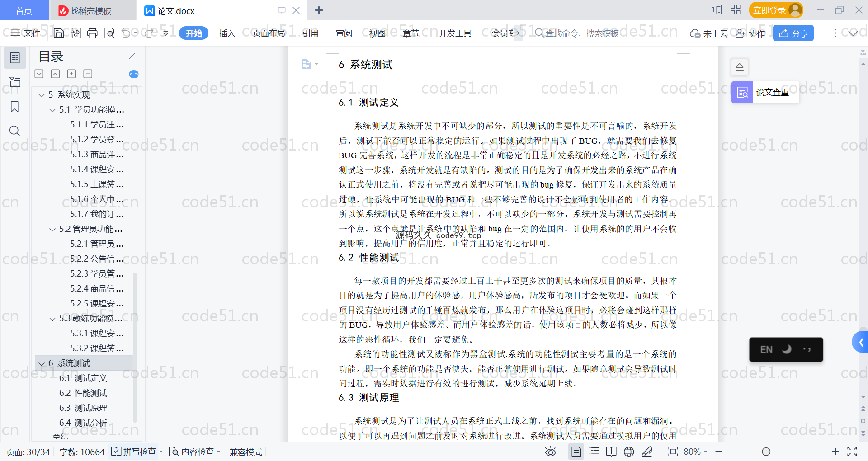Switch to reading mode icon

pos(611,452)
